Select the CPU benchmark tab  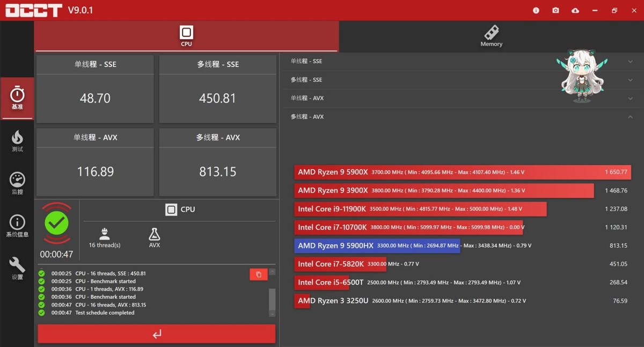(x=186, y=36)
